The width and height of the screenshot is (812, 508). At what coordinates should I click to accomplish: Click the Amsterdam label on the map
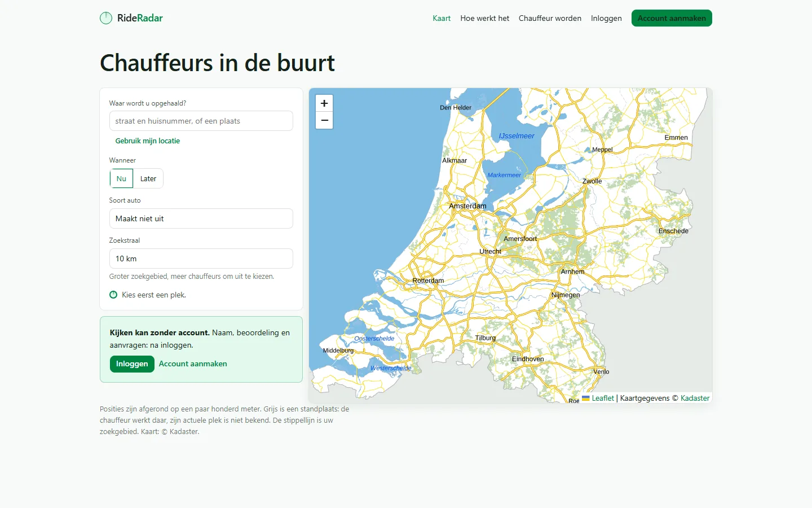(467, 206)
